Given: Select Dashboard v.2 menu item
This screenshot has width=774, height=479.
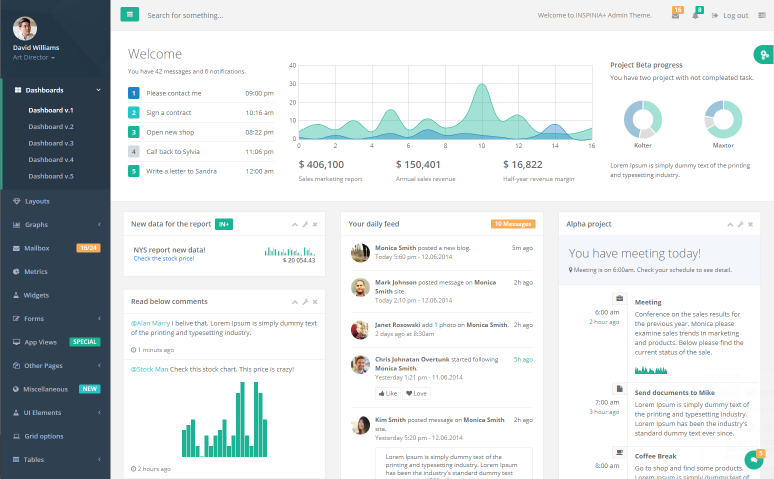Looking at the screenshot, I should [x=51, y=127].
